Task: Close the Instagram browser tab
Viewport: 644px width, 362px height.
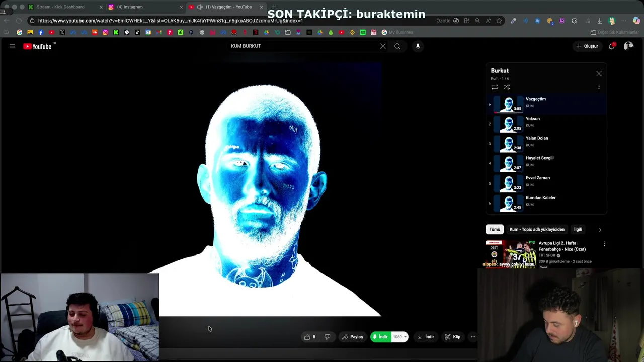Action: (181, 7)
